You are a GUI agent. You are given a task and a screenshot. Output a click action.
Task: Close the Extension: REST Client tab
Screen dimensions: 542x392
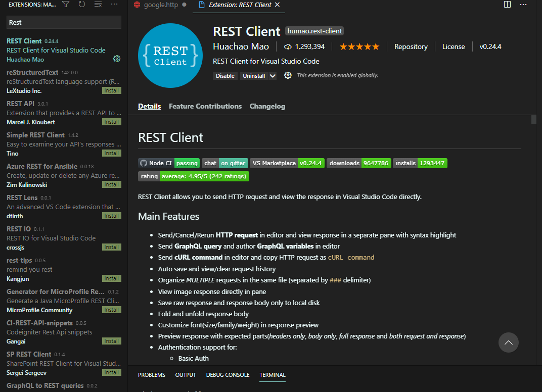pyautogui.click(x=277, y=5)
